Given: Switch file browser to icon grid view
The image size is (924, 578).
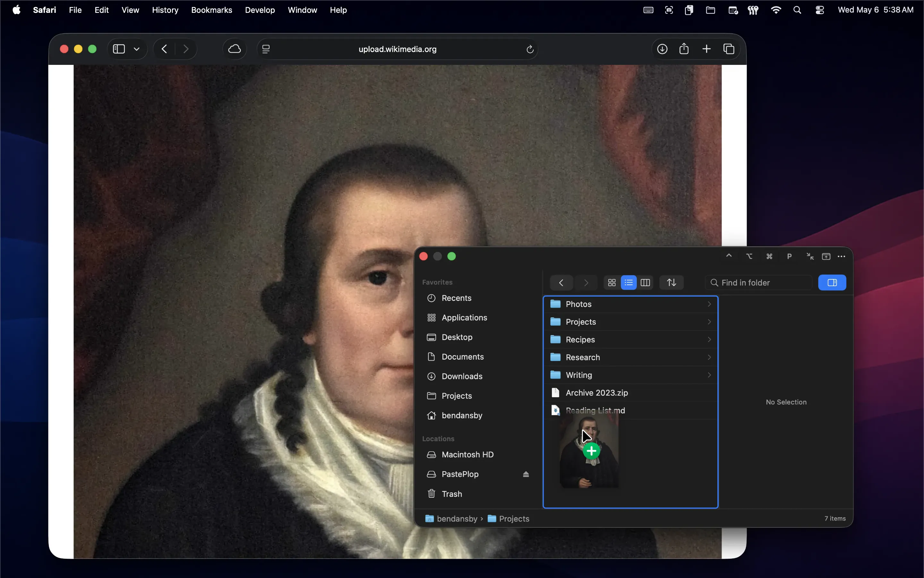Looking at the screenshot, I should [612, 283].
